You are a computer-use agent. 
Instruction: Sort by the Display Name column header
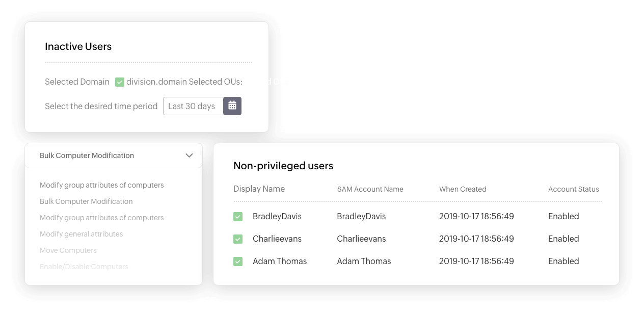tap(259, 189)
